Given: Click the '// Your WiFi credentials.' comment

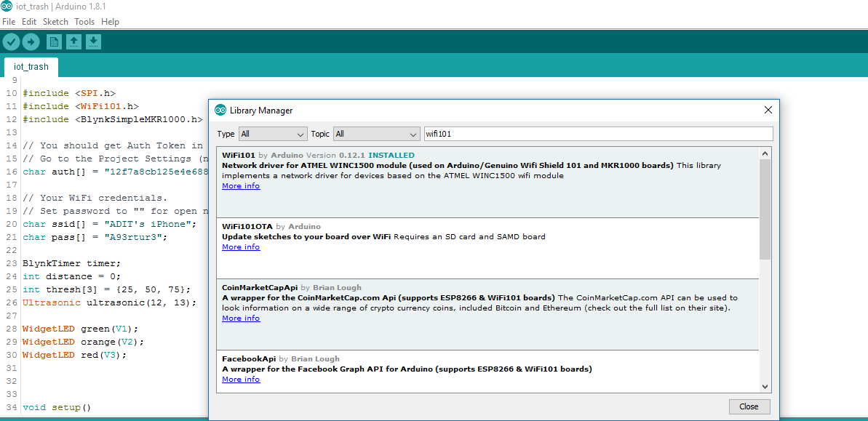Looking at the screenshot, I should (x=95, y=198).
